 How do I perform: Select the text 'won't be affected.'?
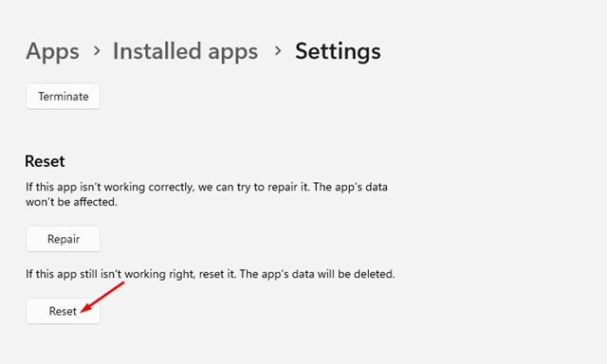(71, 202)
